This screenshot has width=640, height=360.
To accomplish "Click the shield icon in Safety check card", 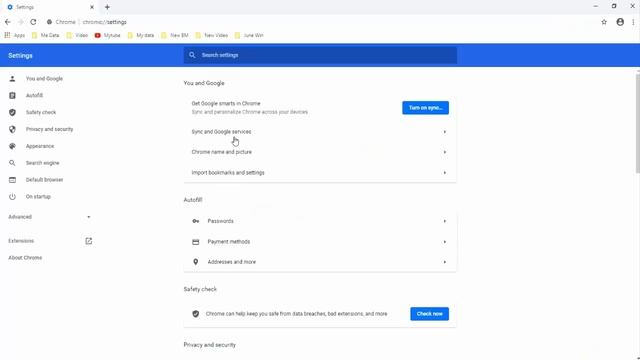I will coord(196,314).
